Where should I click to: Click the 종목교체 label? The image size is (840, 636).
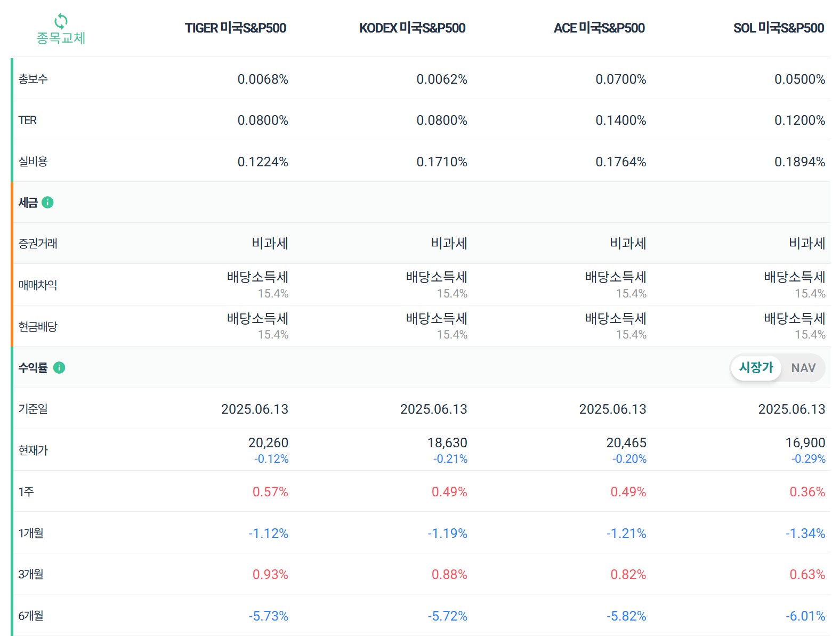coord(61,38)
